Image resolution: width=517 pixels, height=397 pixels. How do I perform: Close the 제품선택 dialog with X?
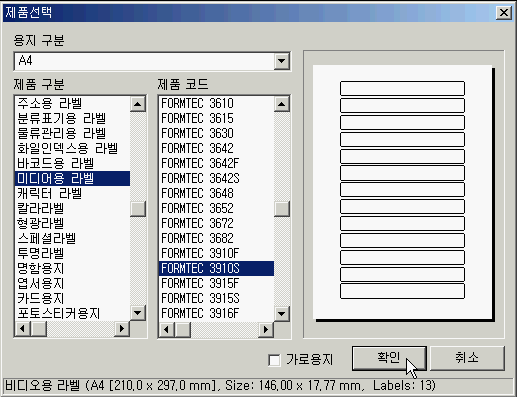[504, 13]
